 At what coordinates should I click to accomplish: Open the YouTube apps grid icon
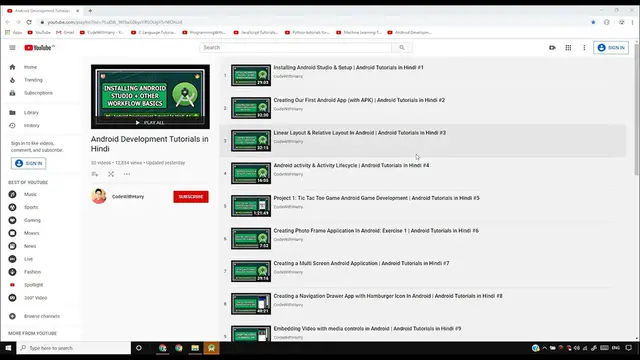coord(568,48)
